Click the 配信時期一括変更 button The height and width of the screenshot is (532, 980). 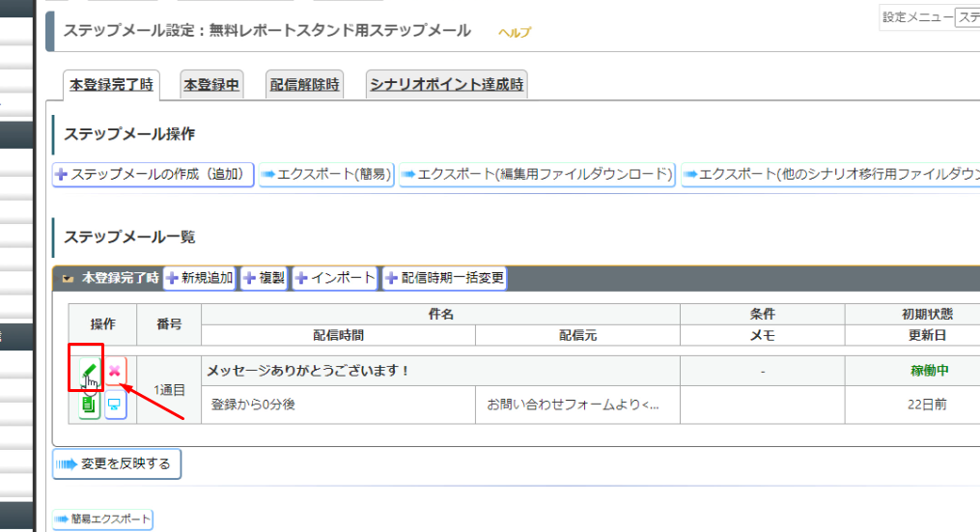(x=445, y=279)
